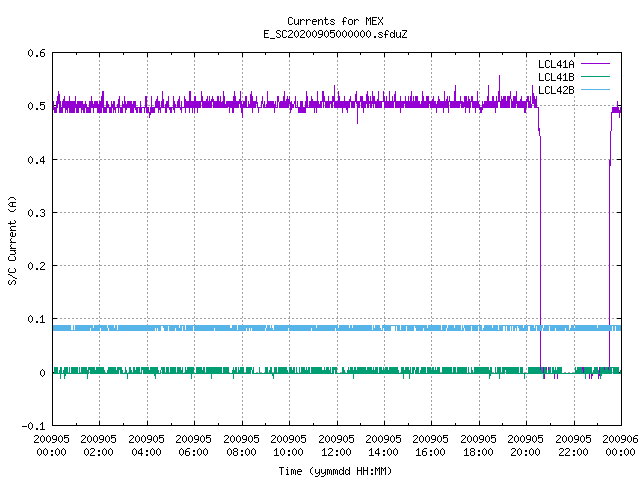Viewport: 640px width, 480px height.
Task: Click the 200905 16:00 x-axis tick label
Action: (x=430, y=446)
